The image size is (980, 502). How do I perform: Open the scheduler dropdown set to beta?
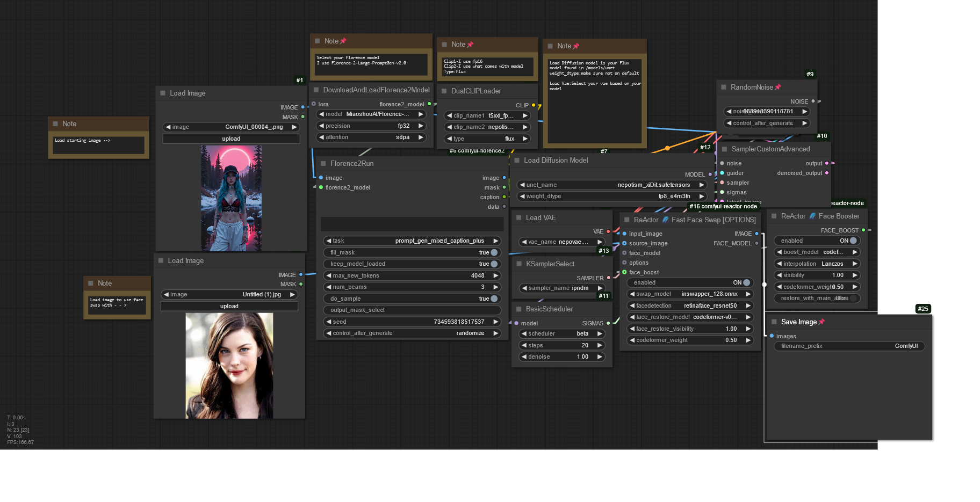coord(561,334)
